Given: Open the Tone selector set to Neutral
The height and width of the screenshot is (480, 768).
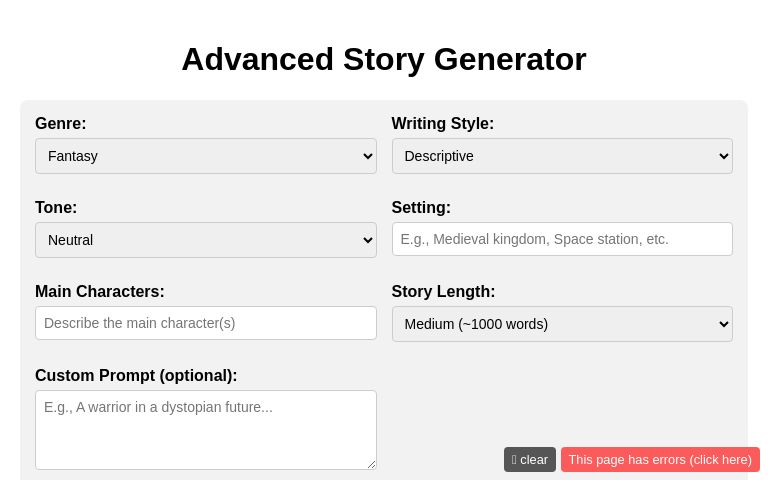Looking at the screenshot, I should click(205, 240).
